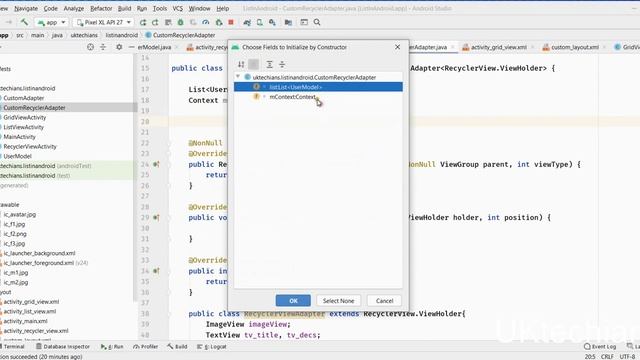The image size is (640, 360).
Task: Select activity_recycler_view.xml in the project tree
Action: 36,331
